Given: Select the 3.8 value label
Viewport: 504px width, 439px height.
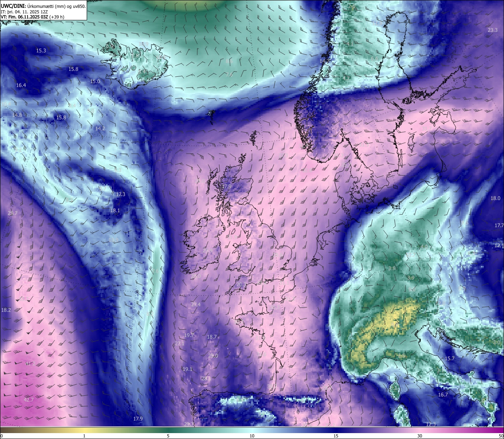Looking at the screenshot, I should click(x=392, y=269).
